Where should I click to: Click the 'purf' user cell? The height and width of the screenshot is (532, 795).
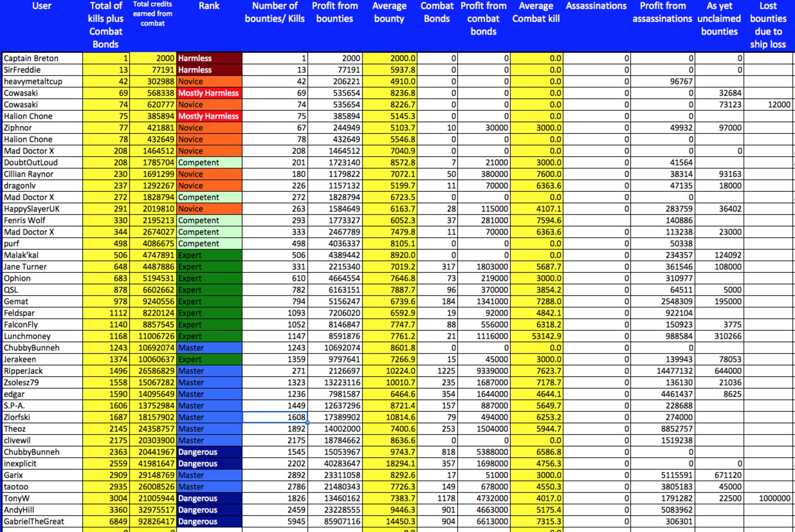42,243
